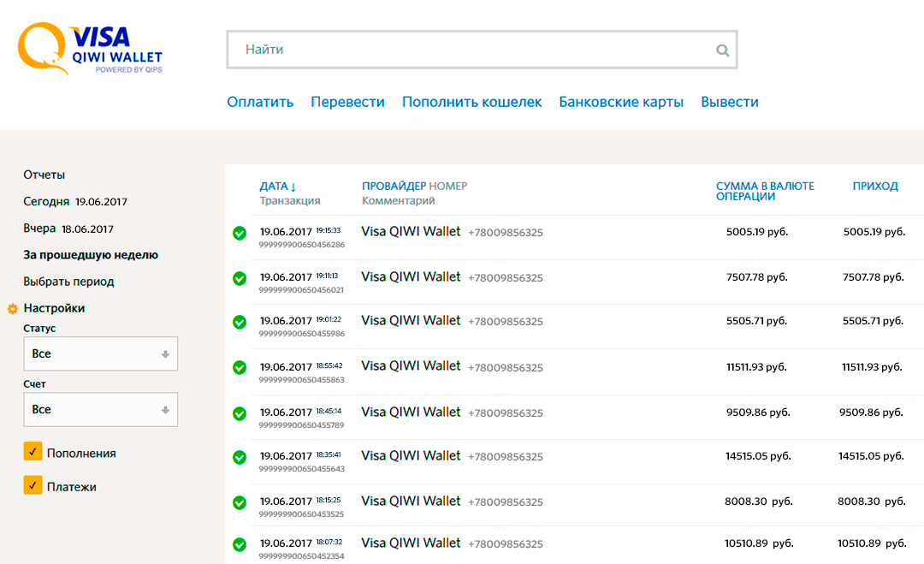Select За прошедшую неделю report
The height and width of the screenshot is (564, 924).
pyautogui.click(x=91, y=255)
